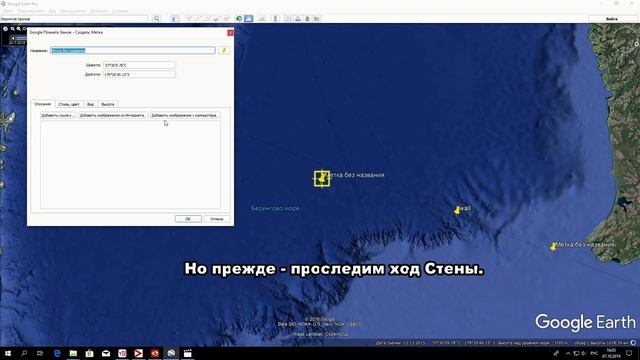Viewport: 640px width, 360px height.
Task: Click the yellow pushpin labeled wall
Action: point(457,210)
